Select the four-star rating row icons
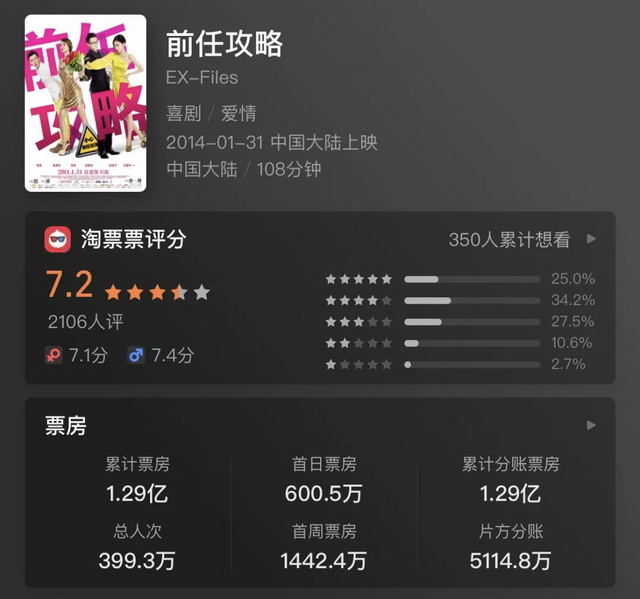Screen dimensions: 640x599 click(359, 300)
